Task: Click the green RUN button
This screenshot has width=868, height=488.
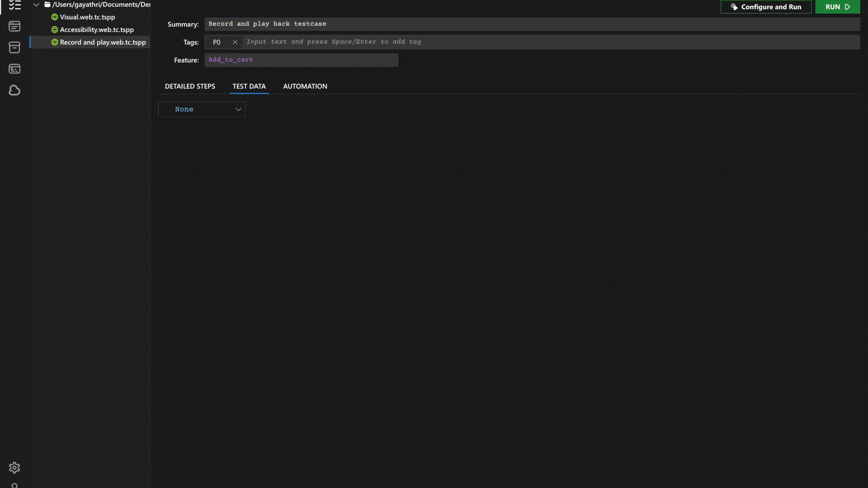Action: pyautogui.click(x=838, y=7)
